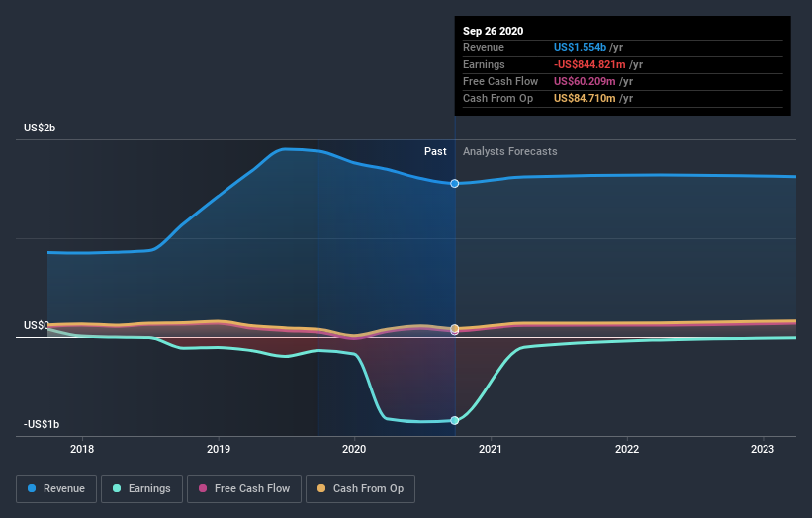This screenshot has width=812, height=518.
Task: Click the Analysts Forecasts label
Action: click(x=510, y=151)
